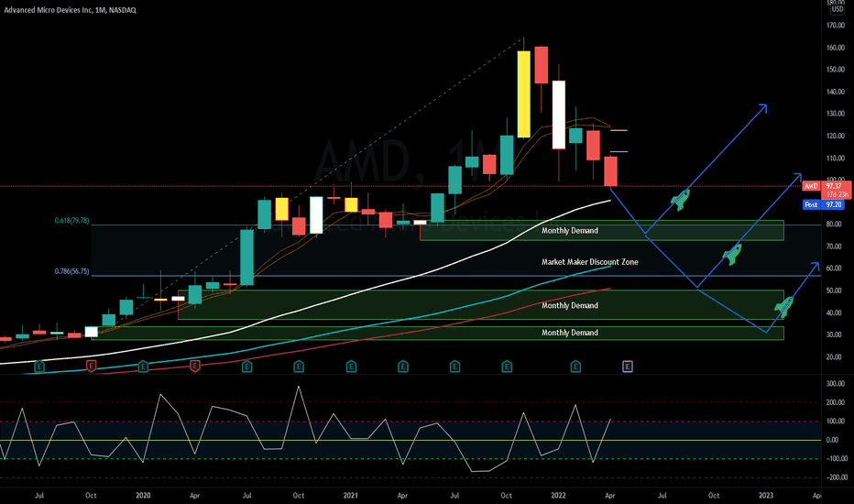Select the rocket icon in lowest demand zone arrow
The image size is (854, 504).
click(784, 307)
